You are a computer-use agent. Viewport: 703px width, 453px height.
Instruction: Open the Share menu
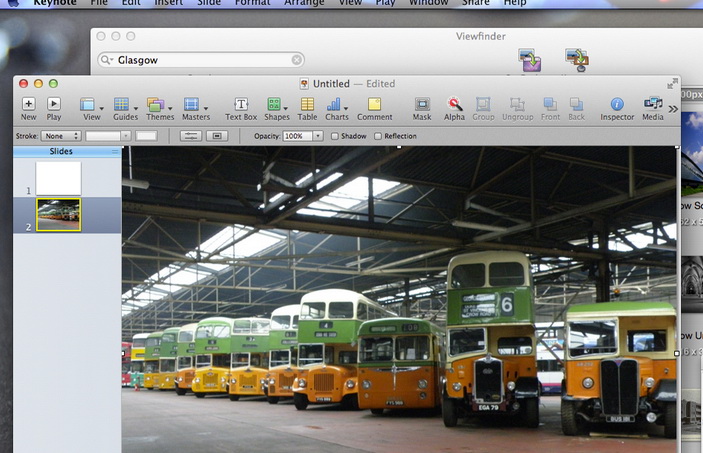[476, 3]
